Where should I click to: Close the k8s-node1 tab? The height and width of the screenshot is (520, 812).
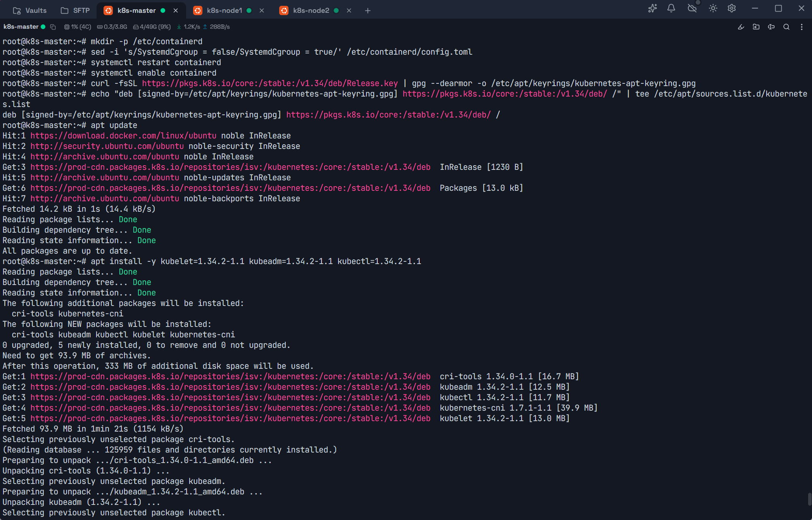(x=262, y=10)
